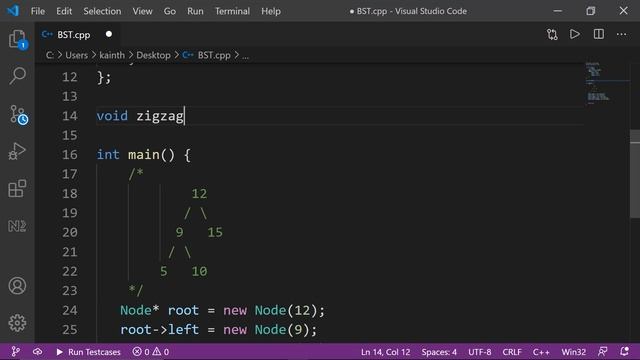
Task: Click the number 15 in tree comment
Action: [x=215, y=232]
